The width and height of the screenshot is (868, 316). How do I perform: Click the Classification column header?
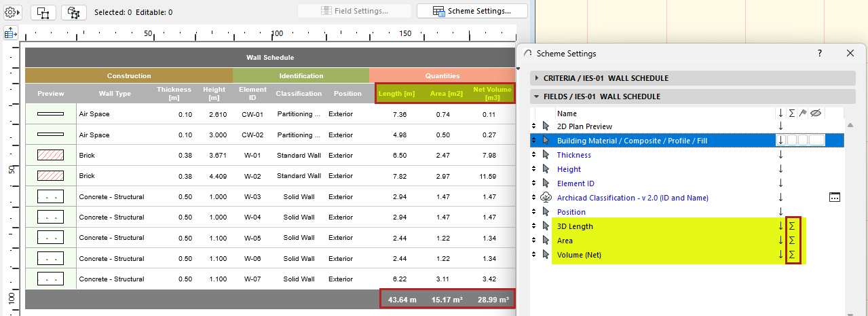(x=299, y=94)
